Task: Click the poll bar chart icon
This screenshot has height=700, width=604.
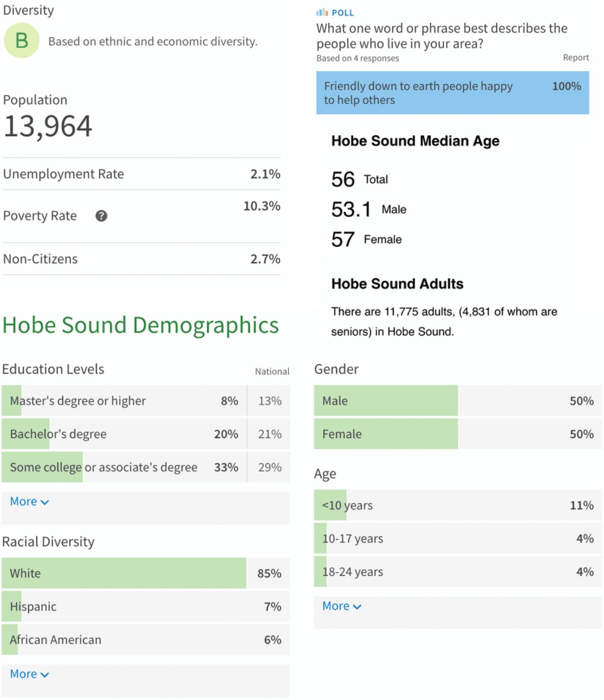Action: click(x=322, y=12)
